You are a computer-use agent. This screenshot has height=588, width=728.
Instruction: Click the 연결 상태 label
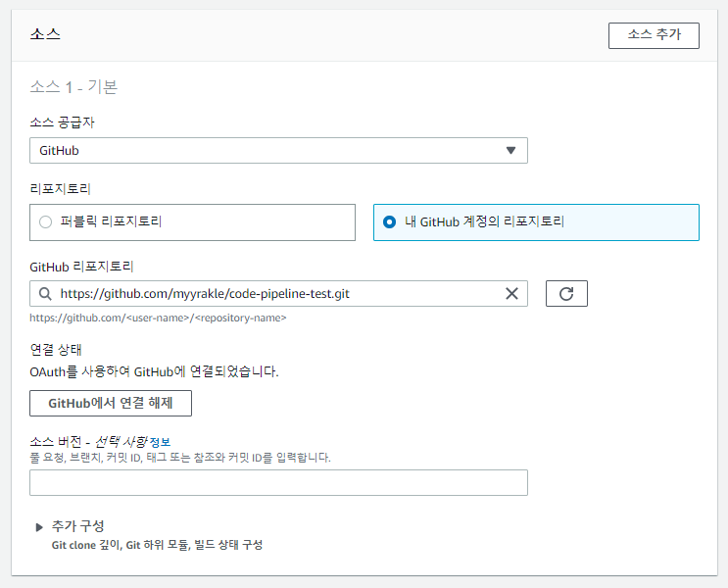point(56,350)
